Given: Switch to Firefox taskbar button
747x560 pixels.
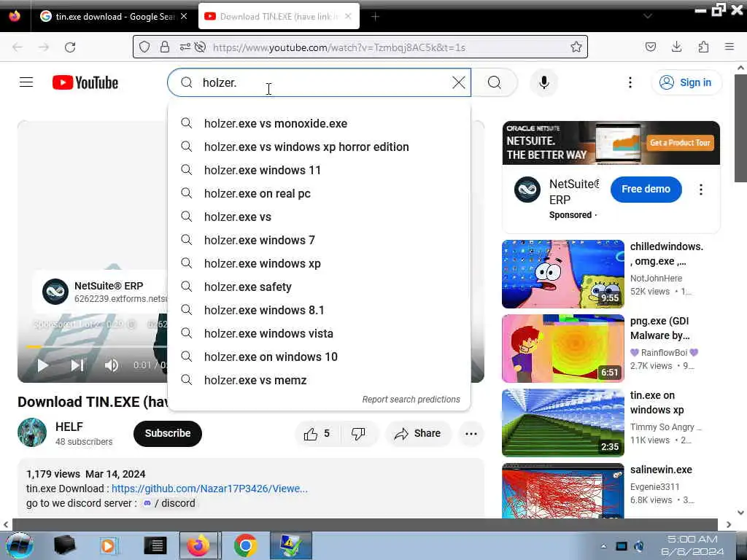Looking at the screenshot, I should [200, 545].
